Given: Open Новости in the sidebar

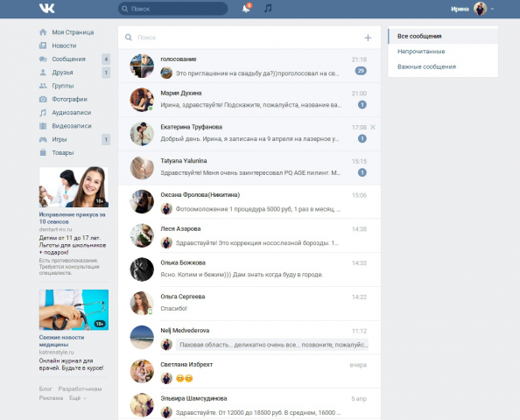Looking at the screenshot, I should pos(64,45).
